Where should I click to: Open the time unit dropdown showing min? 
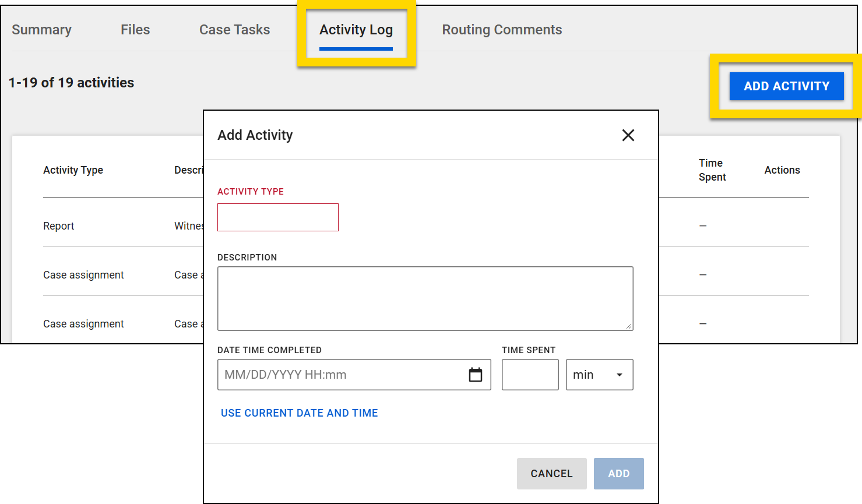(599, 375)
